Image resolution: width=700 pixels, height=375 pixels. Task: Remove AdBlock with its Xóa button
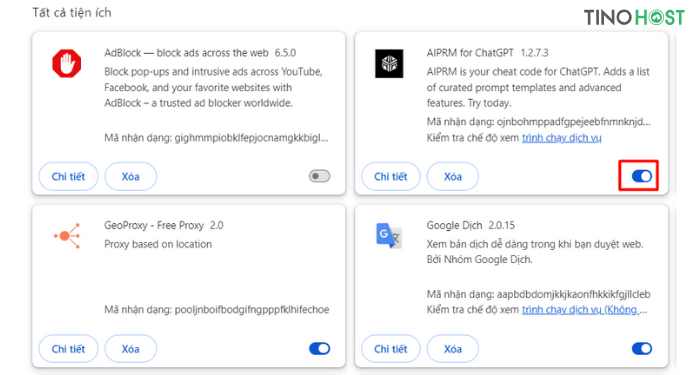click(130, 176)
